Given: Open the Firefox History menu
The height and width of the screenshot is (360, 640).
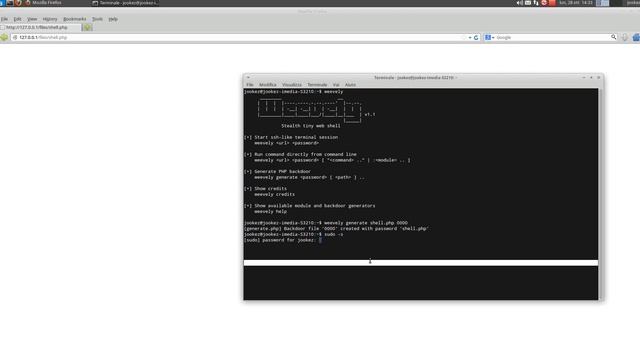Looking at the screenshot, I should pyautogui.click(x=50, y=19).
